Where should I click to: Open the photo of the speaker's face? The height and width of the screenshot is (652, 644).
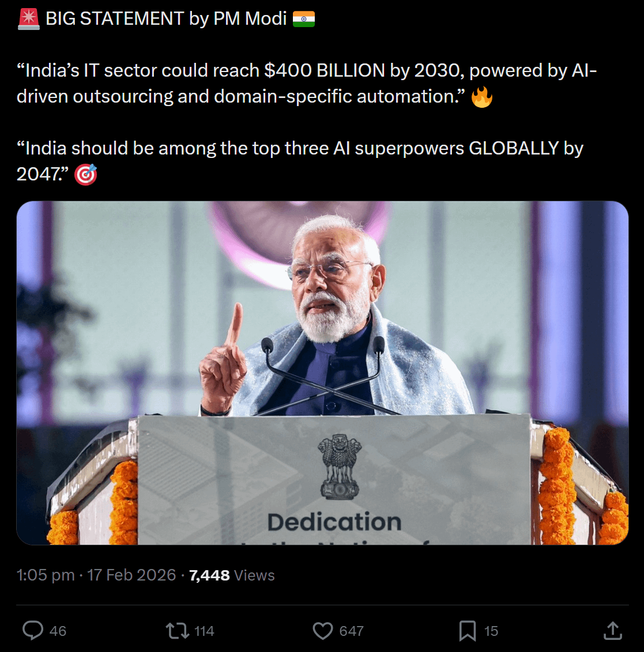point(332,277)
